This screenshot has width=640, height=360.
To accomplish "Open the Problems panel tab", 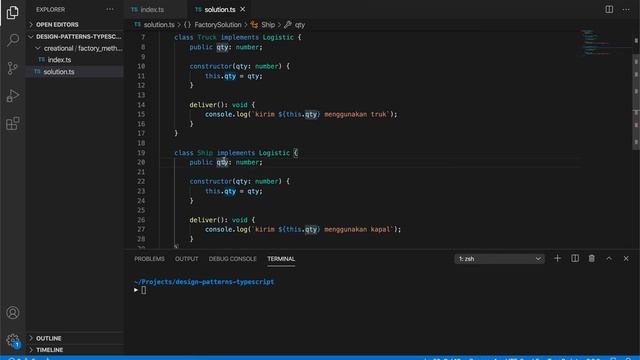I will pyautogui.click(x=149, y=259).
